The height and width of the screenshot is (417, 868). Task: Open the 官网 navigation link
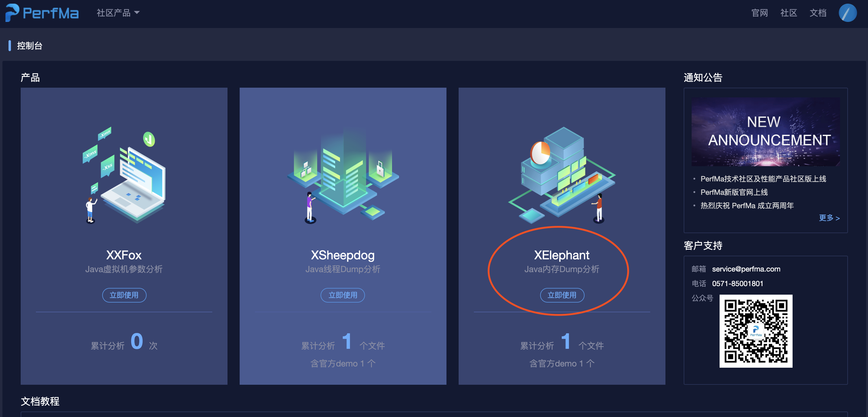point(759,13)
